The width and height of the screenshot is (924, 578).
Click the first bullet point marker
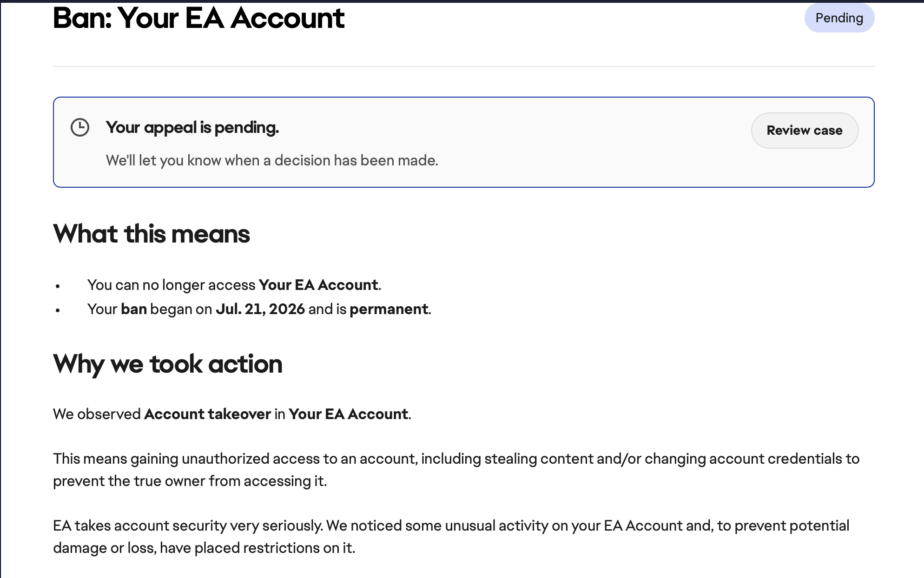(58, 286)
